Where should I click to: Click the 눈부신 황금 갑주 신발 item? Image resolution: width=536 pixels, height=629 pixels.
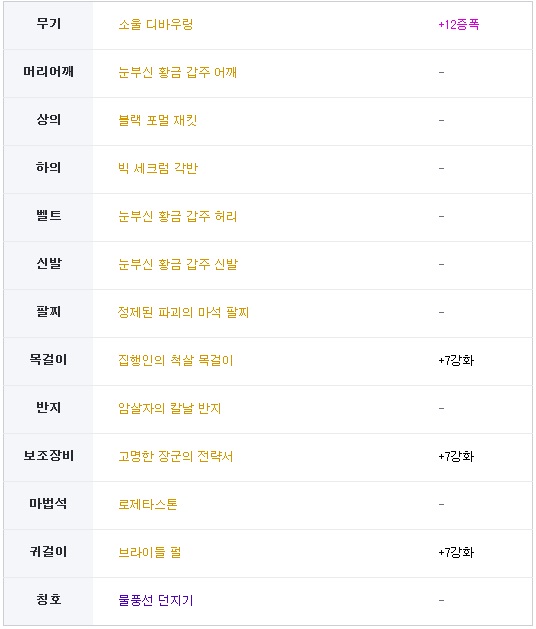tap(178, 264)
